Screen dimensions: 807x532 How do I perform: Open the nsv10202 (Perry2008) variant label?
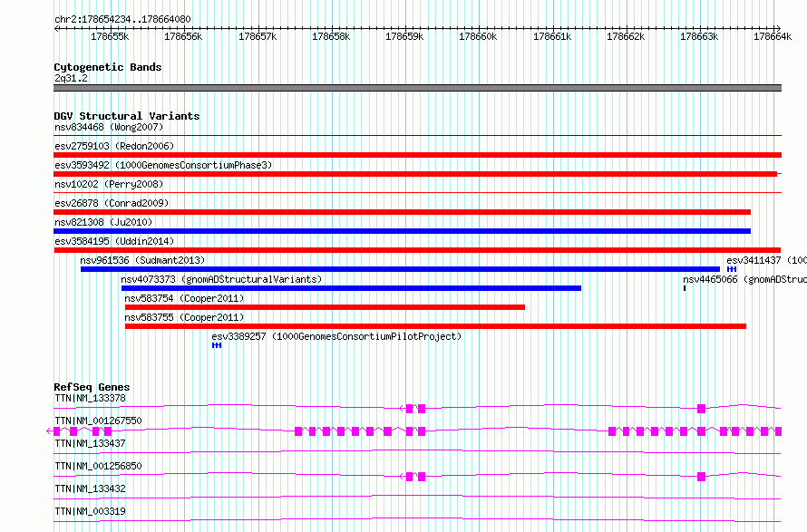pyautogui.click(x=109, y=184)
